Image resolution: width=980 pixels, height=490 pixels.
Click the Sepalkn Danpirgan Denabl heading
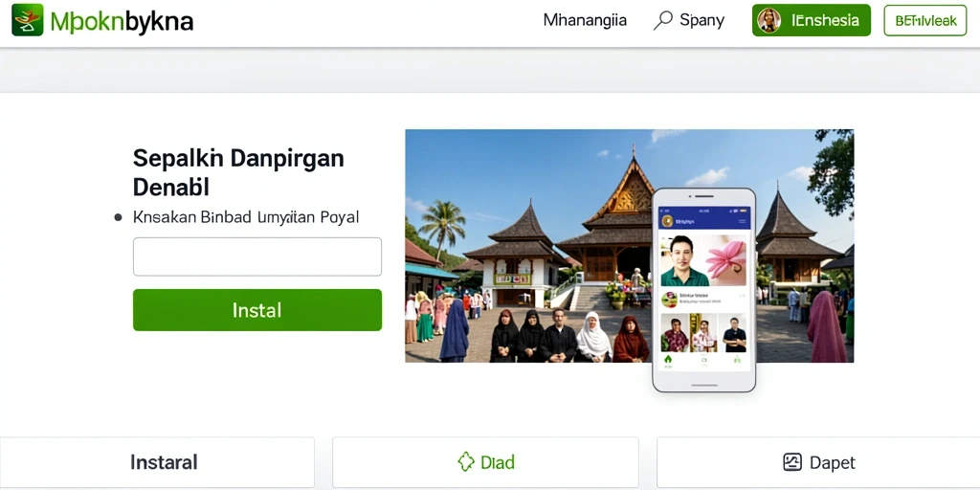click(x=238, y=172)
